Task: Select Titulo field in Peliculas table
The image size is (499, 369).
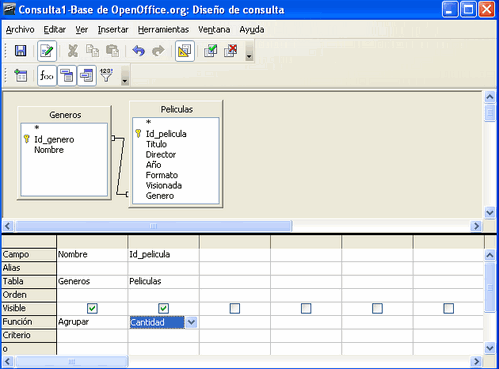Action: pos(156,144)
